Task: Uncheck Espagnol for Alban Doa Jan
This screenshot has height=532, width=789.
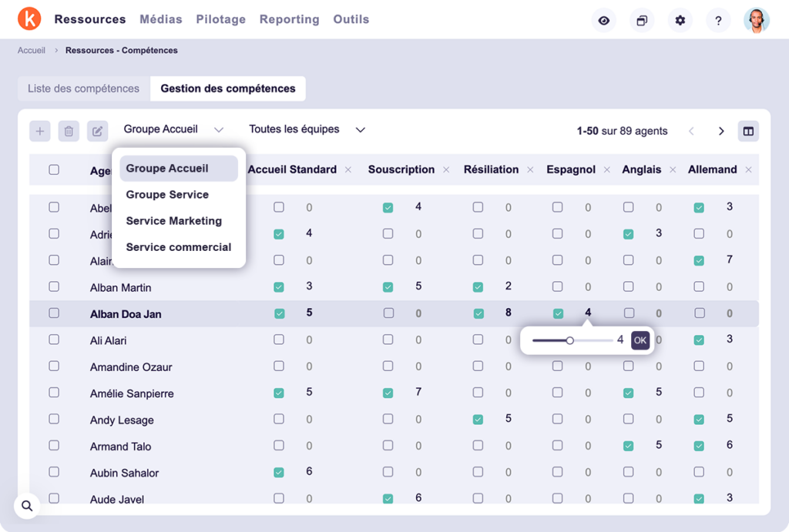Action: [558, 314]
